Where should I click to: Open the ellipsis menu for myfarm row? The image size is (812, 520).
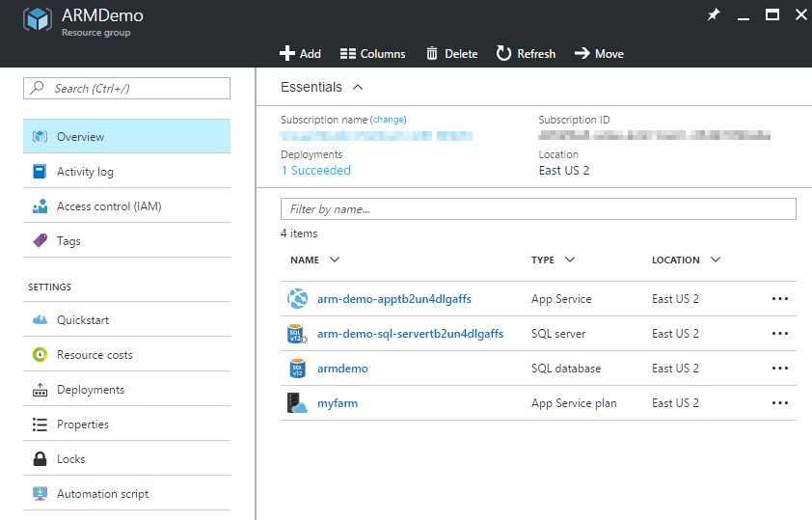[x=780, y=403]
